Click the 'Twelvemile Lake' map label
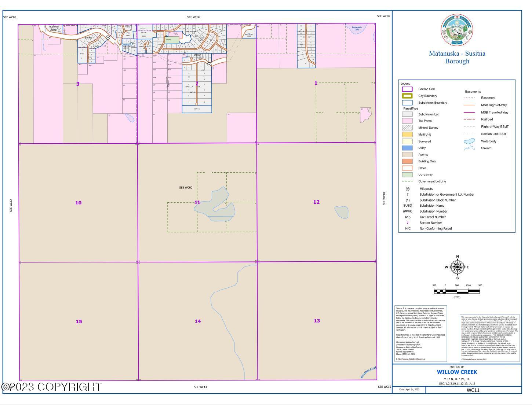The image size is (532, 405). [x=357, y=29]
